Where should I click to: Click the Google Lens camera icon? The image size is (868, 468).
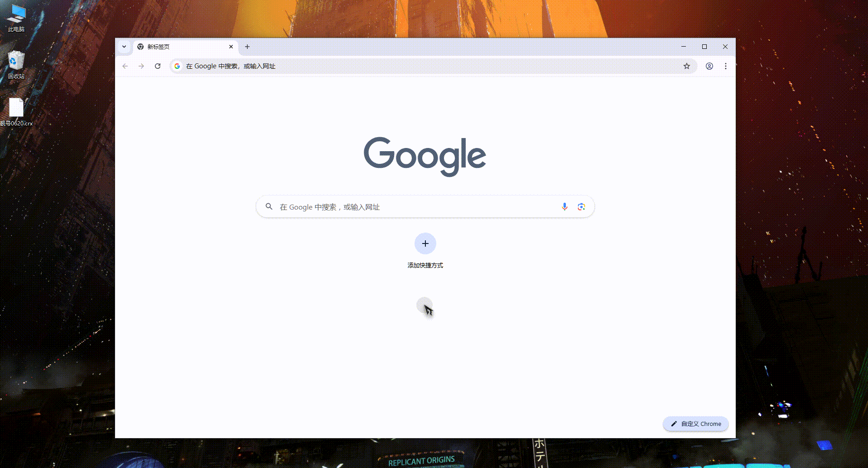pos(582,206)
